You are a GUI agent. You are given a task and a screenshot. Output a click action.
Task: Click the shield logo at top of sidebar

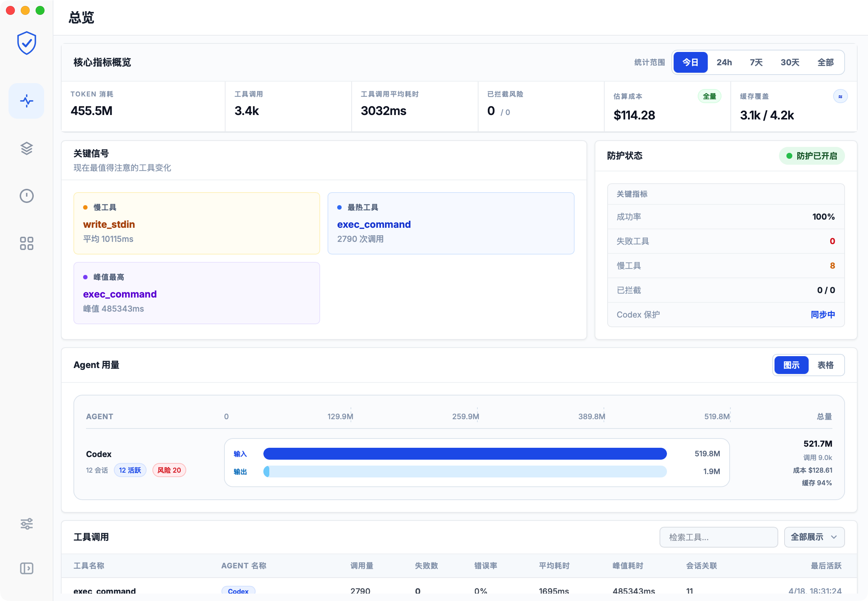pyautogui.click(x=26, y=43)
